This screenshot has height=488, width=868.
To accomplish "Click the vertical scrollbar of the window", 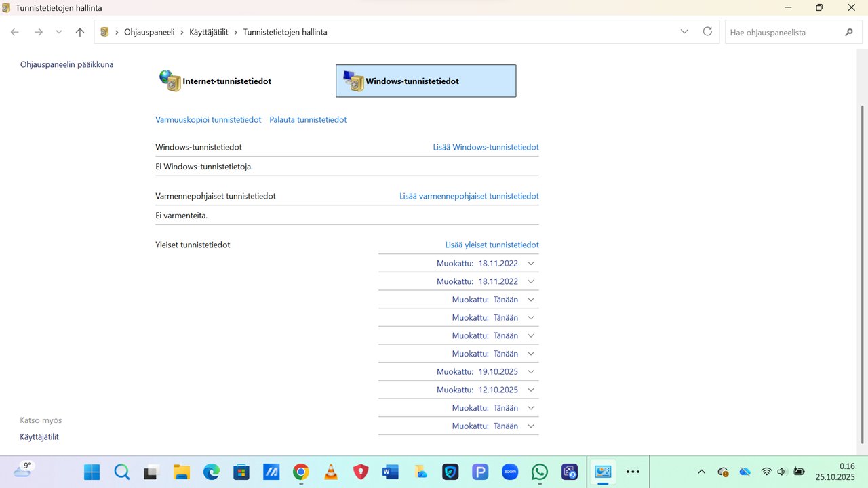I will [862, 274].
